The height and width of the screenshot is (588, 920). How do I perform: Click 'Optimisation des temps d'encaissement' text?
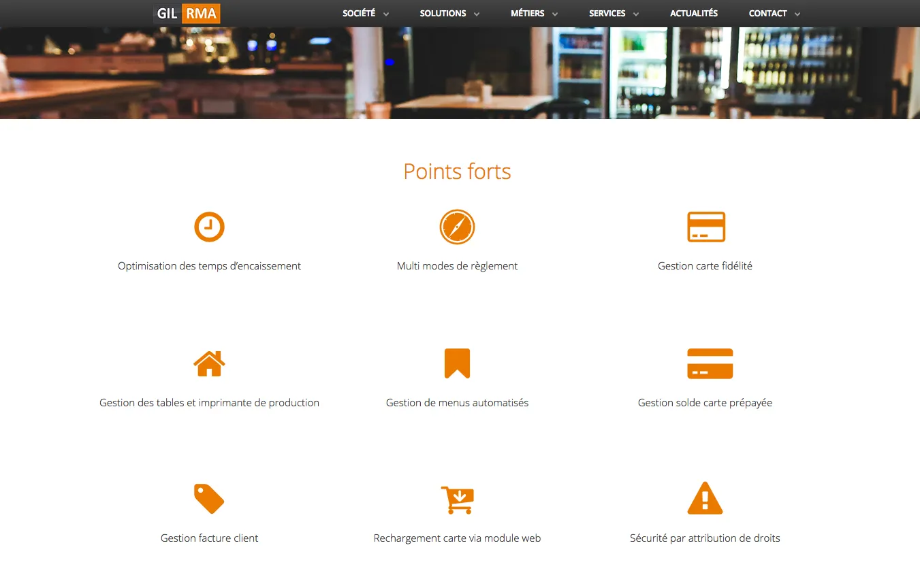(x=209, y=266)
